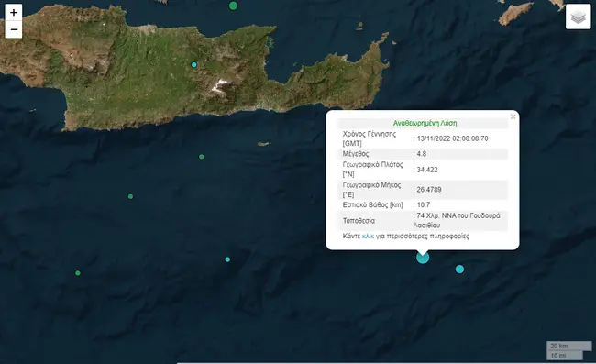This screenshot has width=596, height=364.
Task: Follow the 'κλικ' link for more information
Action: coord(368,237)
